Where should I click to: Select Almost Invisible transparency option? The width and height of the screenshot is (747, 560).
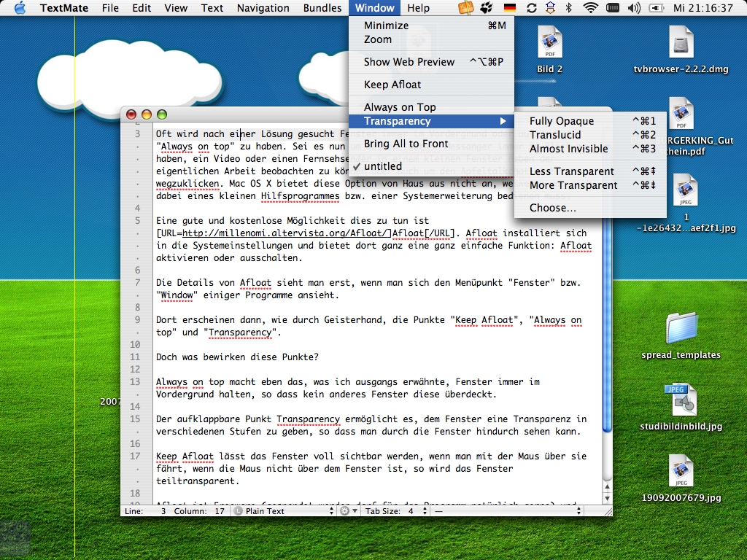pyautogui.click(x=591, y=149)
